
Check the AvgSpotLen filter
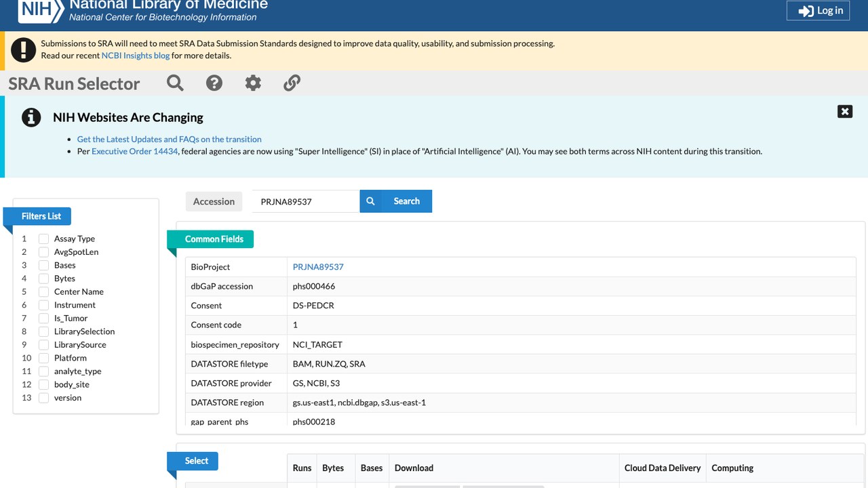(x=43, y=252)
